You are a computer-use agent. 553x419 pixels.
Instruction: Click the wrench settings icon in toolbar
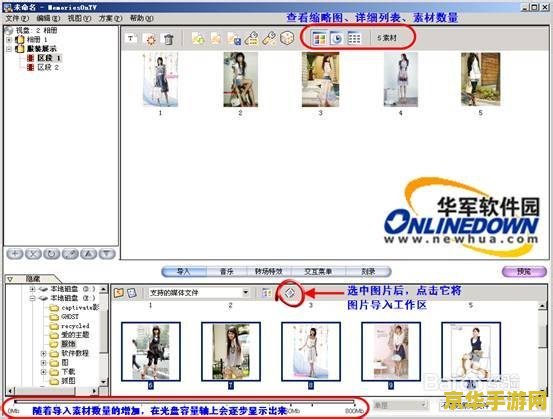[269, 38]
